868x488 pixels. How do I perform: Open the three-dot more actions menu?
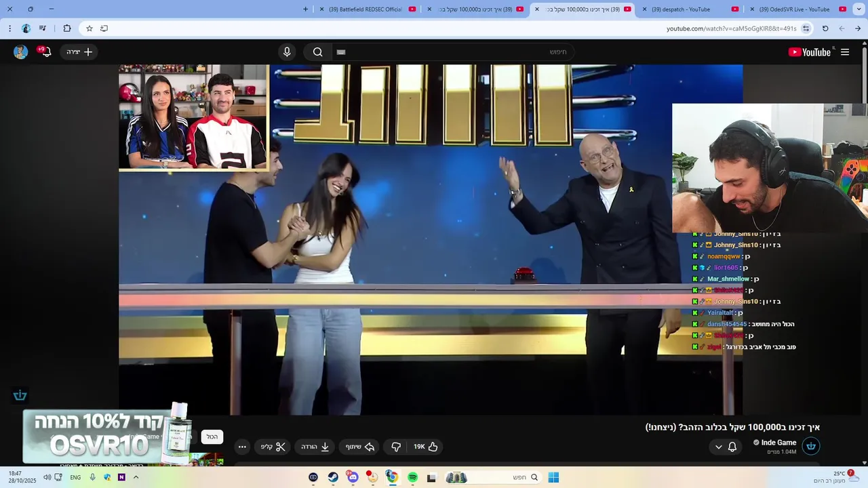[242, 447]
